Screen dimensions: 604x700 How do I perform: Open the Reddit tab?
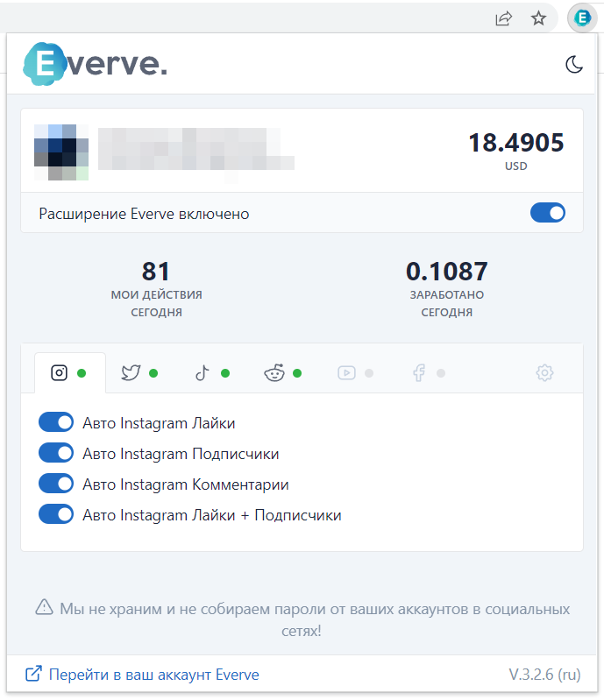click(283, 372)
